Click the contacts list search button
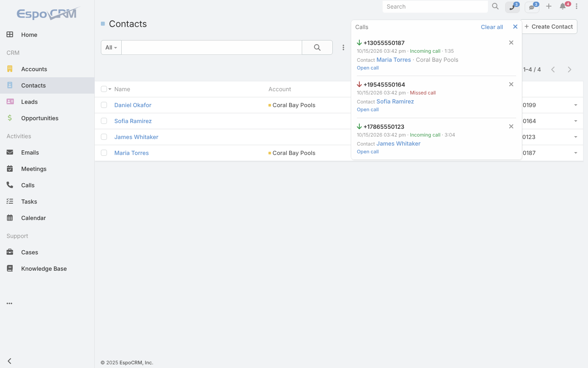The height and width of the screenshot is (368, 588). click(x=317, y=47)
